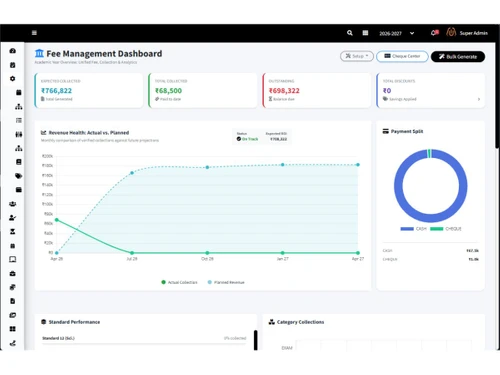Toggle CHEQUE segment in Payment Split legend

tap(446, 229)
